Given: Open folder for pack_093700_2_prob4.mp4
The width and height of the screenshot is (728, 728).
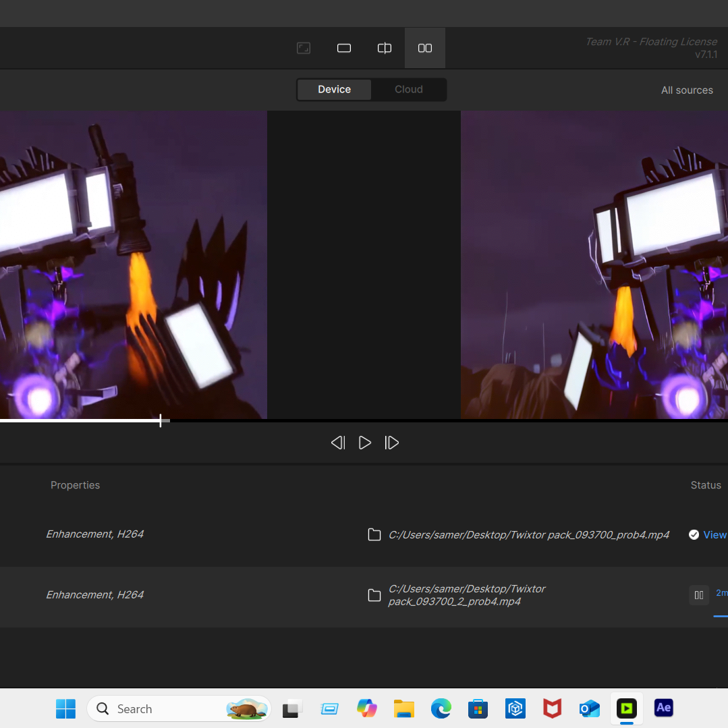Looking at the screenshot, I should (x=374, y=595).
